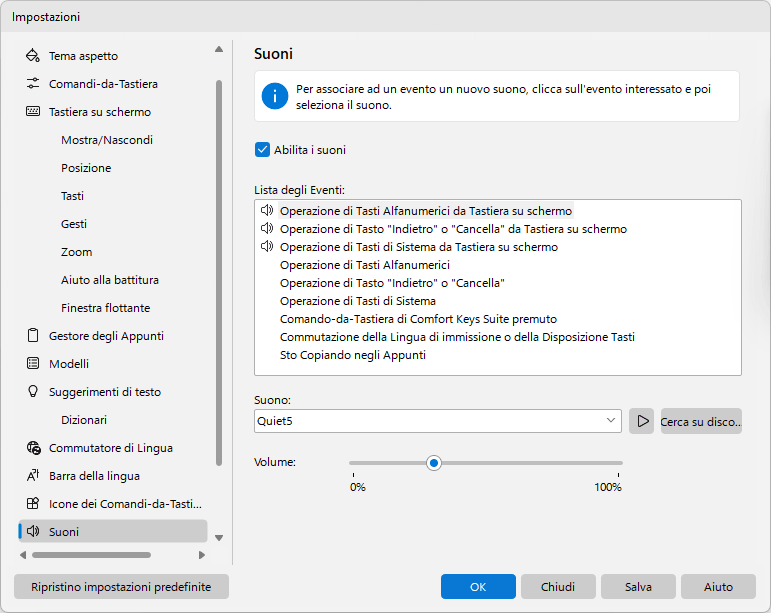Viewport: 771px width, 613px height.
Task: Click the OK button
Action: 478,586
